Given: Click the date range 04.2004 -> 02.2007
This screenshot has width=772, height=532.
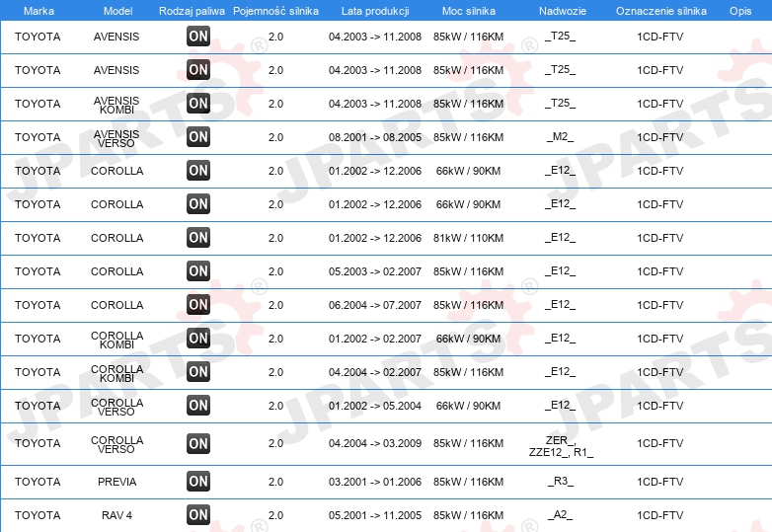Looking at the screenshot, I should tap(375, 372).
